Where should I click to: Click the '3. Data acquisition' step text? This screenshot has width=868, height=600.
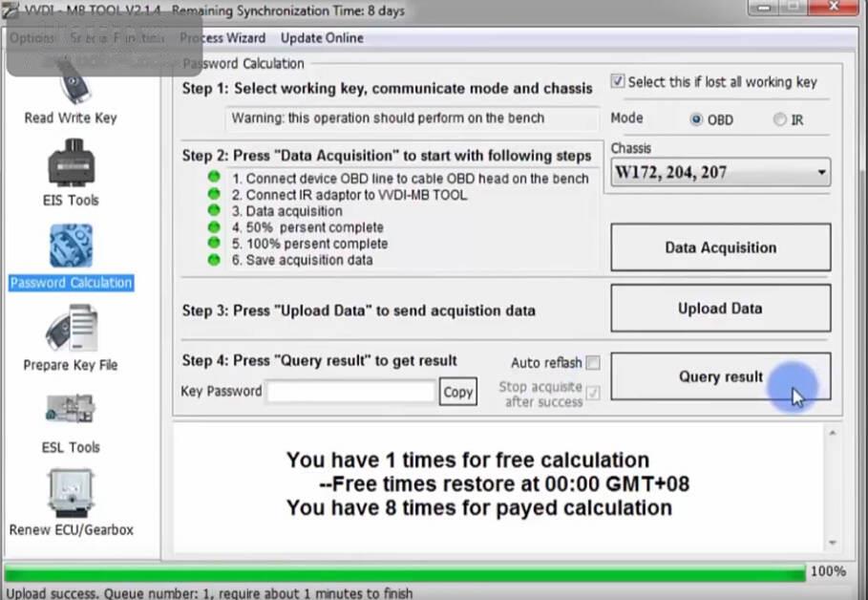pos(286,211)
